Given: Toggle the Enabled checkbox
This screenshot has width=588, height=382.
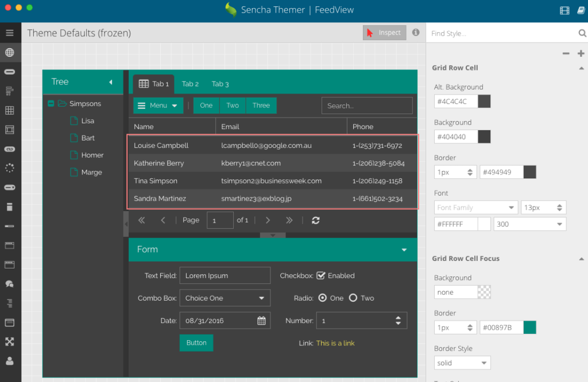Looking at the screenshot, I should (x=320, y=276).
